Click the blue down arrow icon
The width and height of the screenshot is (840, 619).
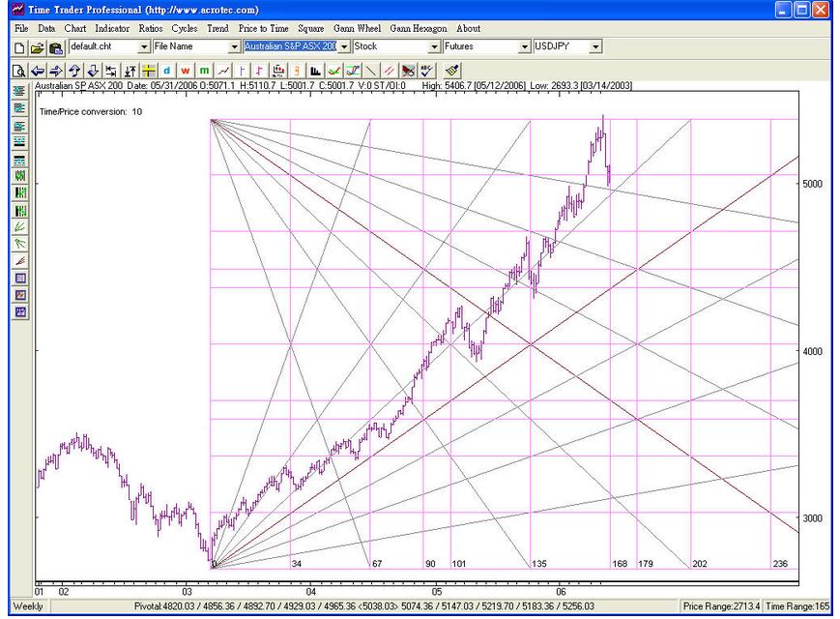[x=93, y=71]
